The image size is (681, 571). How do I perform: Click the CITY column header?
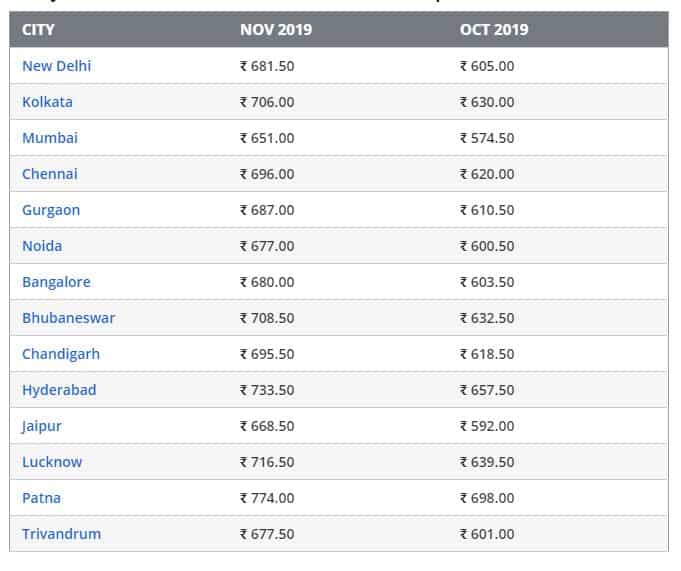(38, 30)
